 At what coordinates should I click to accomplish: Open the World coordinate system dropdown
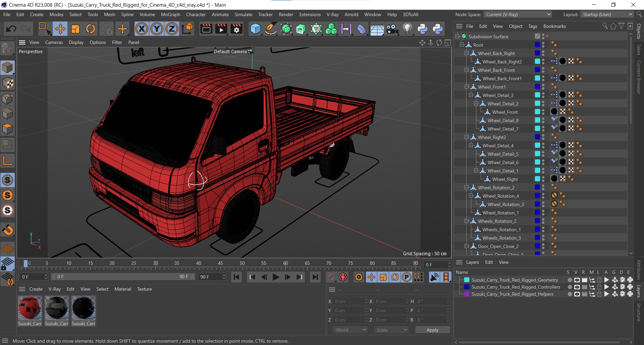pyautogui.click(x=351, y=330)
